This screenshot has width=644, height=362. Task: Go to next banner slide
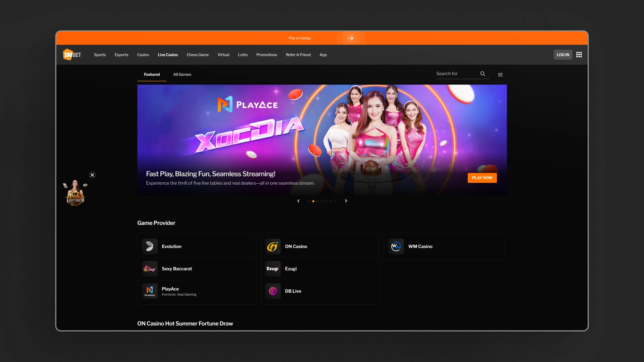[346, 201]
